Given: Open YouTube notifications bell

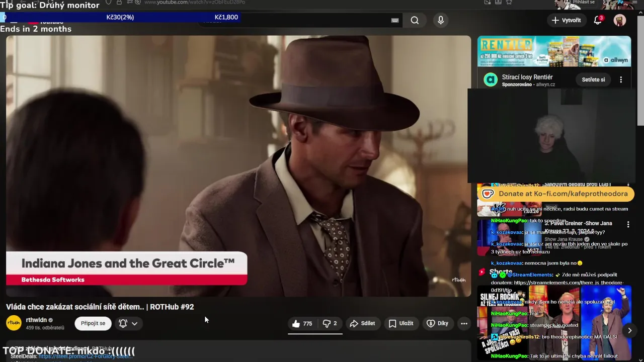Looking at the screenshot, I should click(x=598, y=20).
